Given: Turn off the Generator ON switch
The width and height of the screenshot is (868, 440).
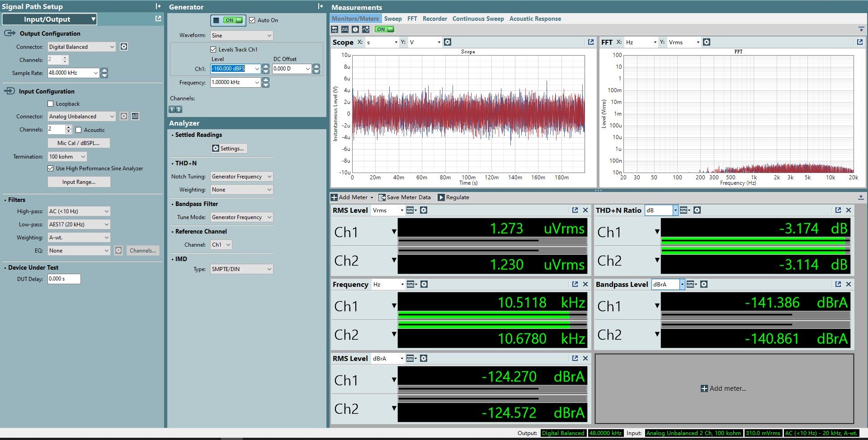Looking at the screenshot, I should [228, 20].
